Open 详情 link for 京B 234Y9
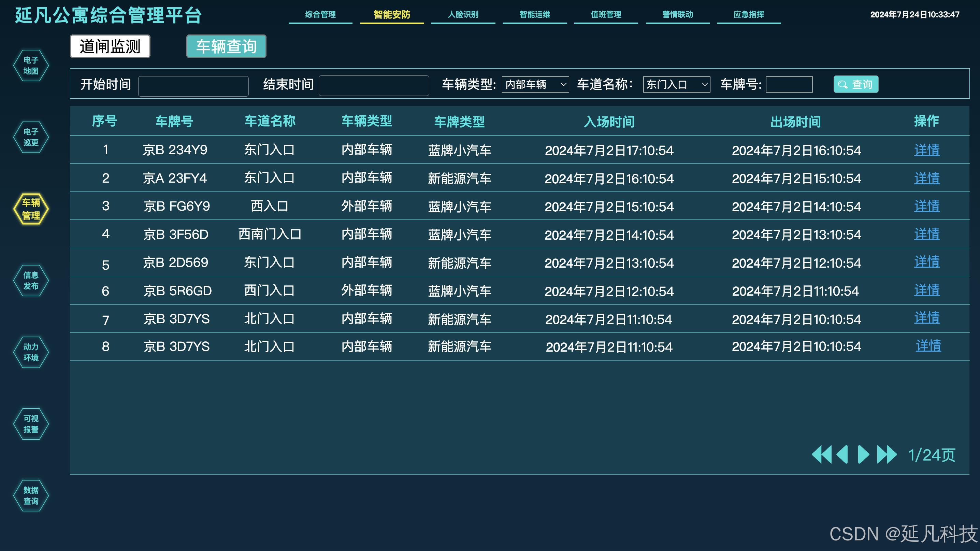 [927, 150]
